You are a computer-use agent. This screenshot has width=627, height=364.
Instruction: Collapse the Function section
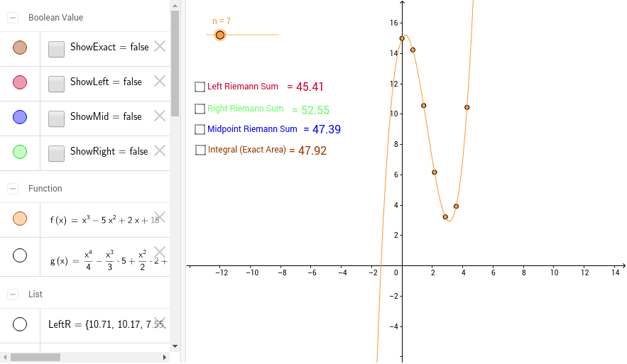pyautogui.click(x=13, y=189)
